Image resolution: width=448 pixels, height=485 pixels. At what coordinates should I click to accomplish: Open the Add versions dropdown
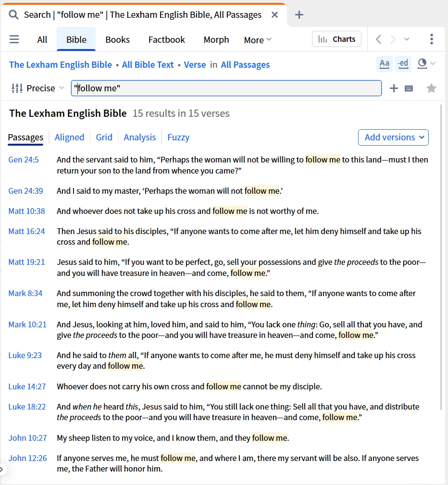tap(393, 137)
